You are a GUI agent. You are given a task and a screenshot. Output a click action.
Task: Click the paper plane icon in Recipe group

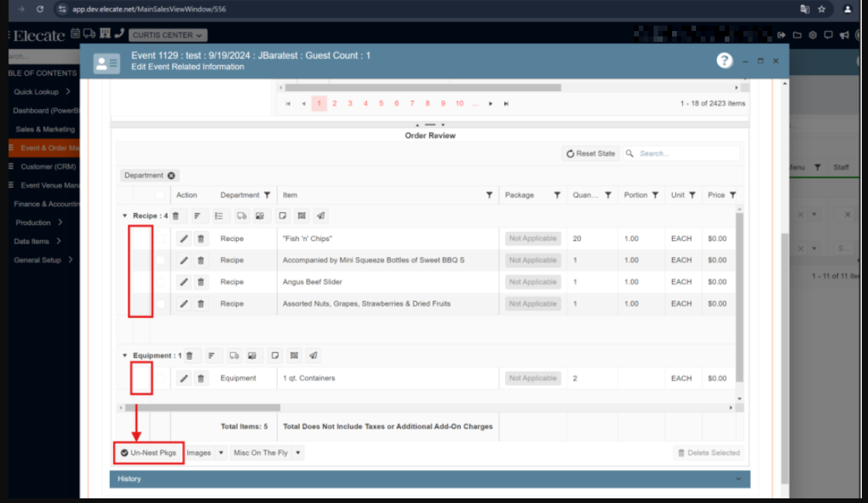point(321,216)
